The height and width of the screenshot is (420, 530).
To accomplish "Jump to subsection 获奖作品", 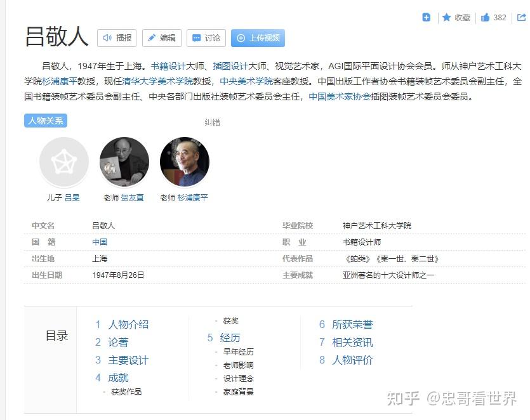I will point(126,392).
